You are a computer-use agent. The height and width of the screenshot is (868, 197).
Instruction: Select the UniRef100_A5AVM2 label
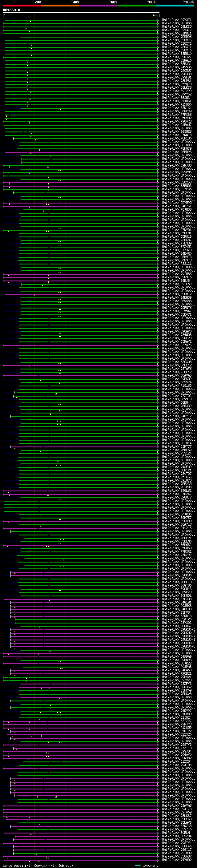pos(177,118)
